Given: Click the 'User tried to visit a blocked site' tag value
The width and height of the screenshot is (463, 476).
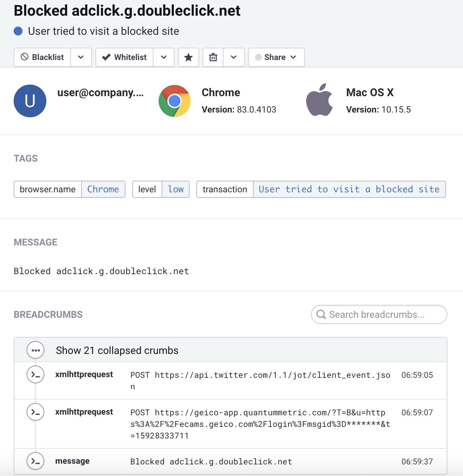Looking at the screenshot, I should pos(349,189).
